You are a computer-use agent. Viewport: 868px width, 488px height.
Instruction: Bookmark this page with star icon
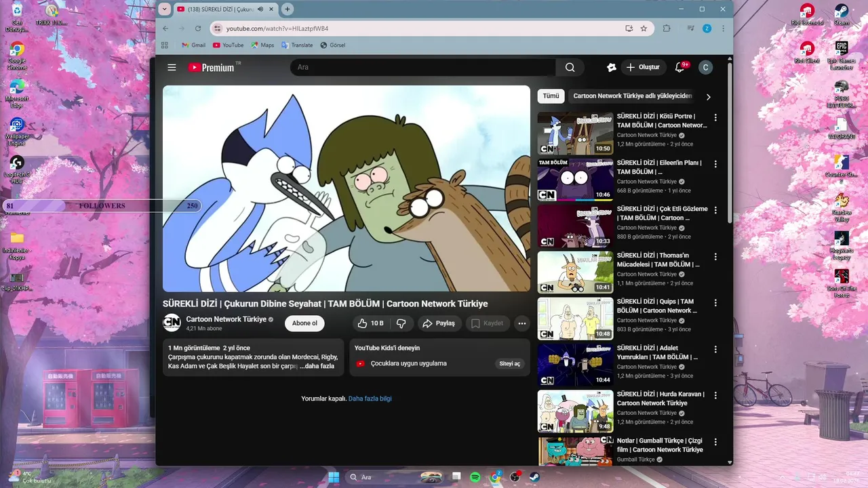click(x=644, y=28)
